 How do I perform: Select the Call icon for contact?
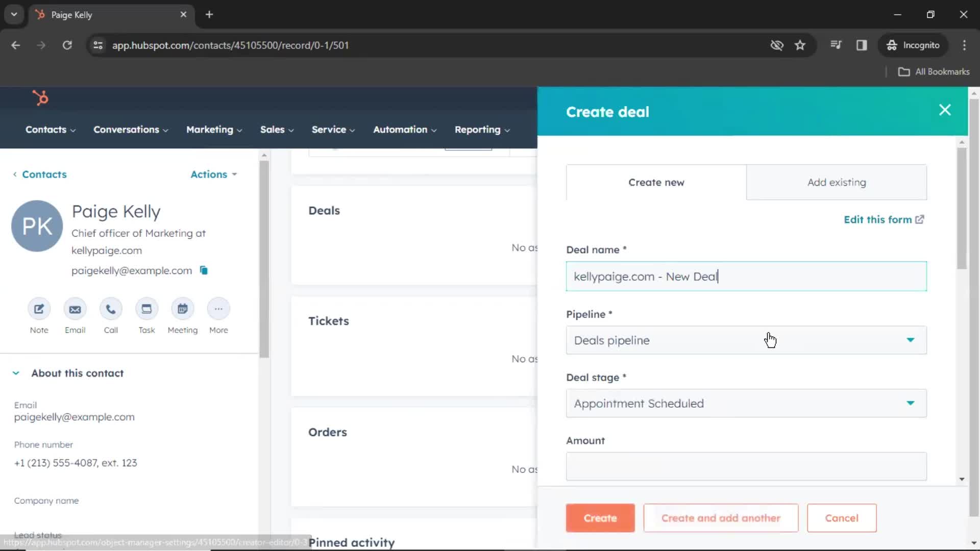coord(110,309)
